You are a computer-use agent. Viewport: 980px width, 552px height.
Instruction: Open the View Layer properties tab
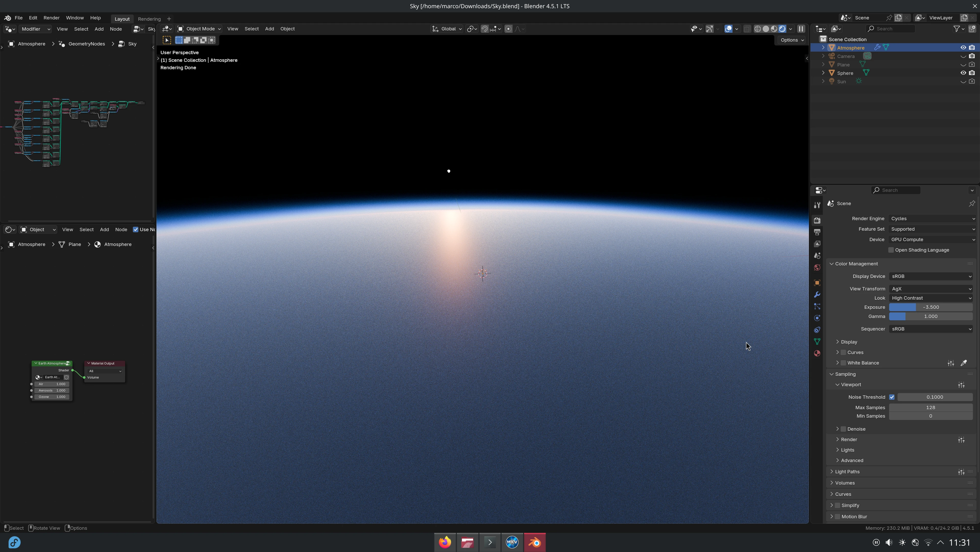pyautogui.click(x=817, y=244)
